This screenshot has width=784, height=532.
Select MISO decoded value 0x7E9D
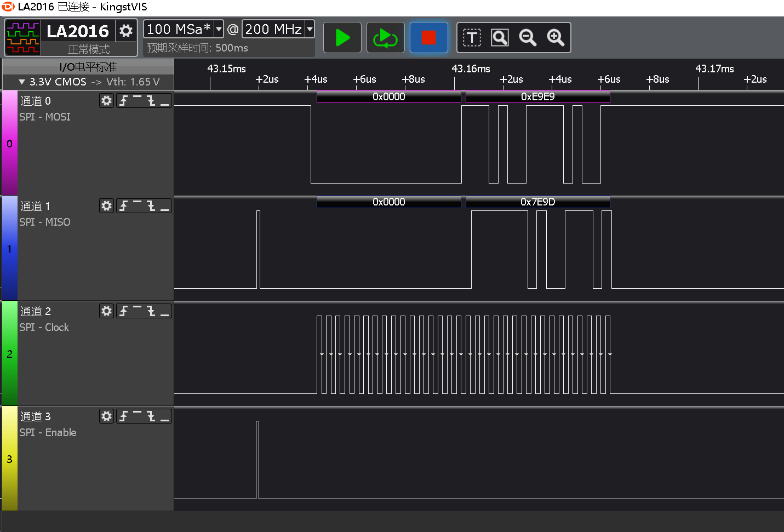click(x=537, y=202)
